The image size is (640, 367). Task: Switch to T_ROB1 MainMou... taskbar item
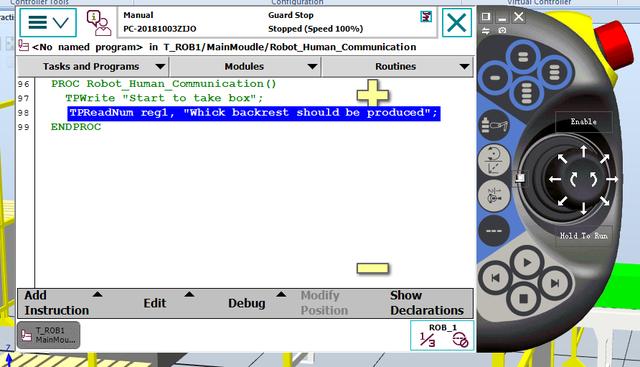[49, 335]
